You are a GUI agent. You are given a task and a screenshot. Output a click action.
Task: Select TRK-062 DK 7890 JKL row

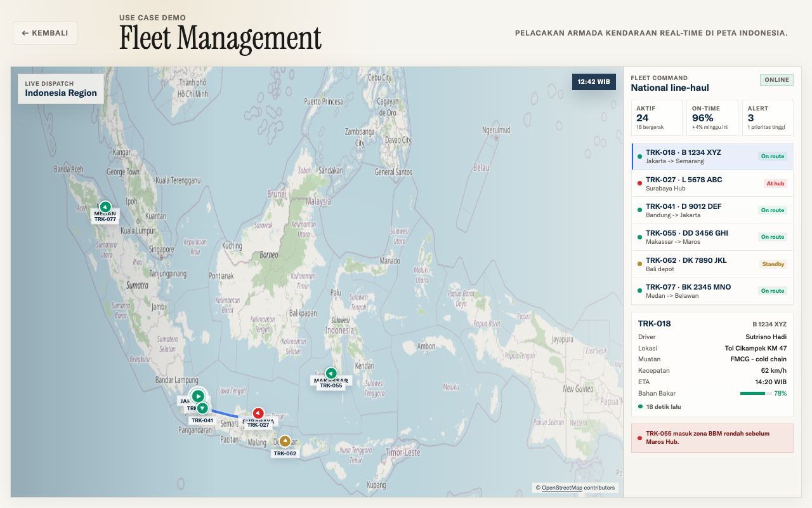712,264
